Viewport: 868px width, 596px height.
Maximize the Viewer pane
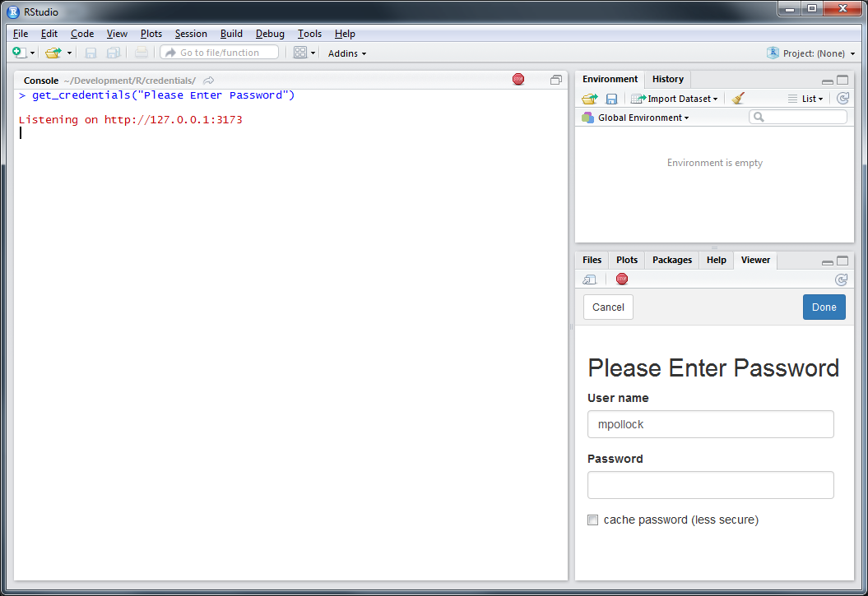coord(842,261)
